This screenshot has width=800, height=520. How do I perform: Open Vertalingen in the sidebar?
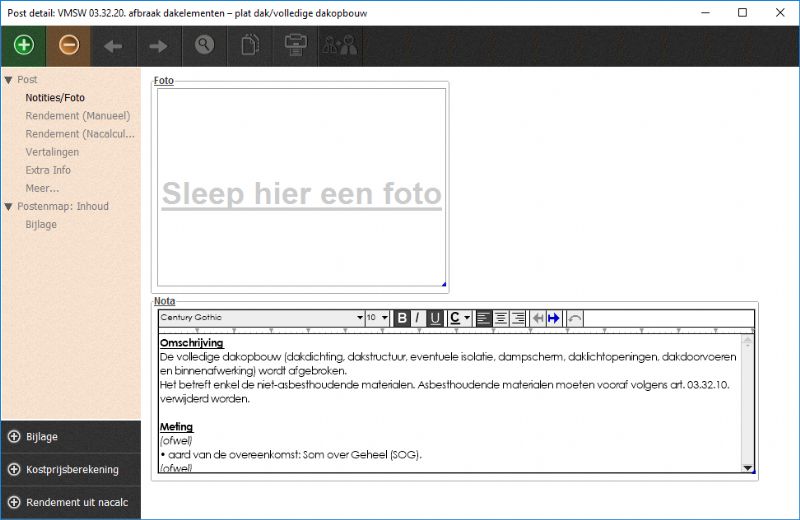(52, 152)
